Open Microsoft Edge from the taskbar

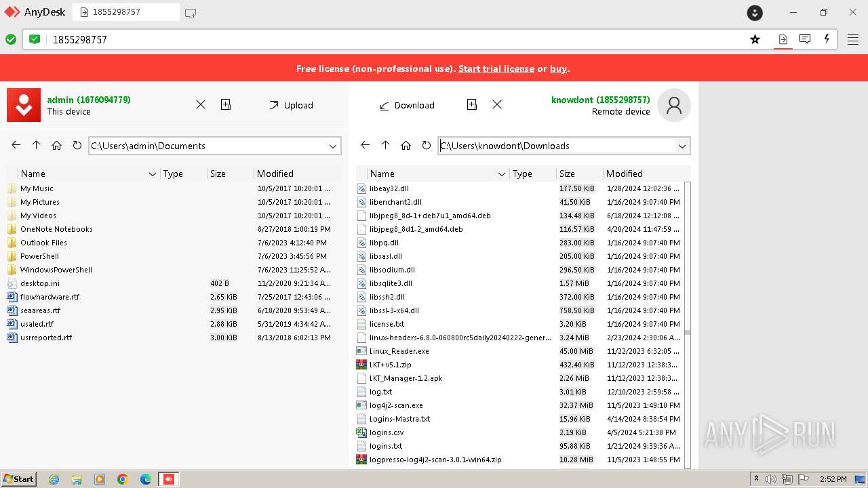(146, 479)
